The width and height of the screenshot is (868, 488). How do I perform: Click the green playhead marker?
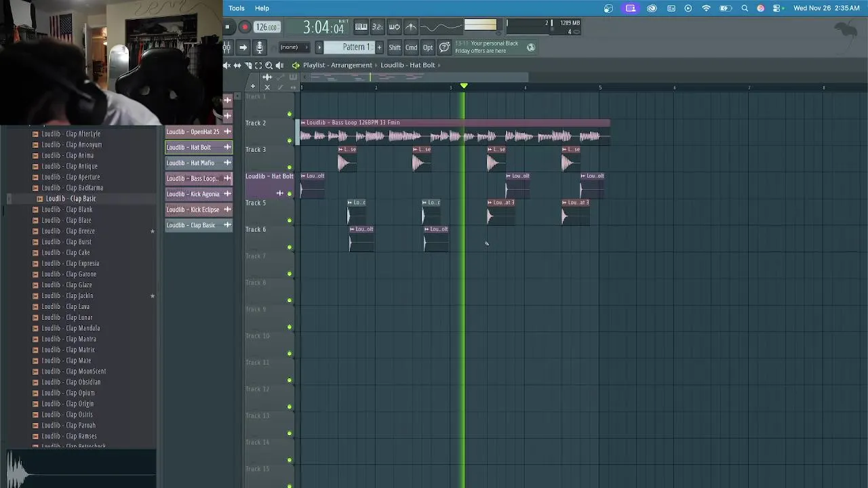pyautogui.click(x=464, y=86)
